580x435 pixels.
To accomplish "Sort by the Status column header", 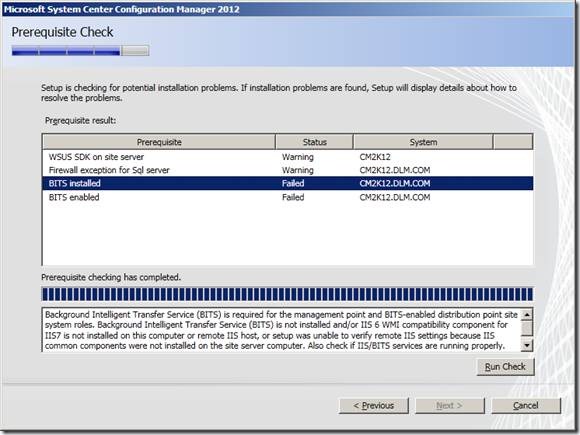I will click(314, 142).
